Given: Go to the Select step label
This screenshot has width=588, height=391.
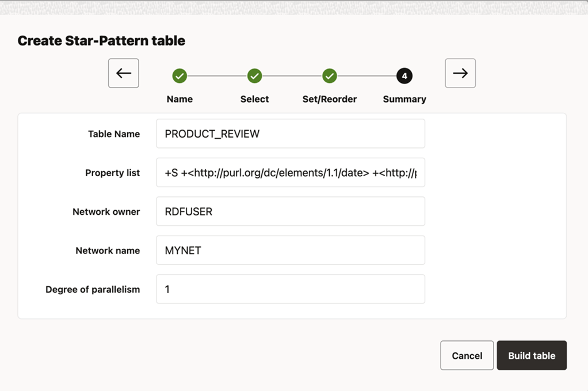Looking at the screenshot, I should pos(254,99).
